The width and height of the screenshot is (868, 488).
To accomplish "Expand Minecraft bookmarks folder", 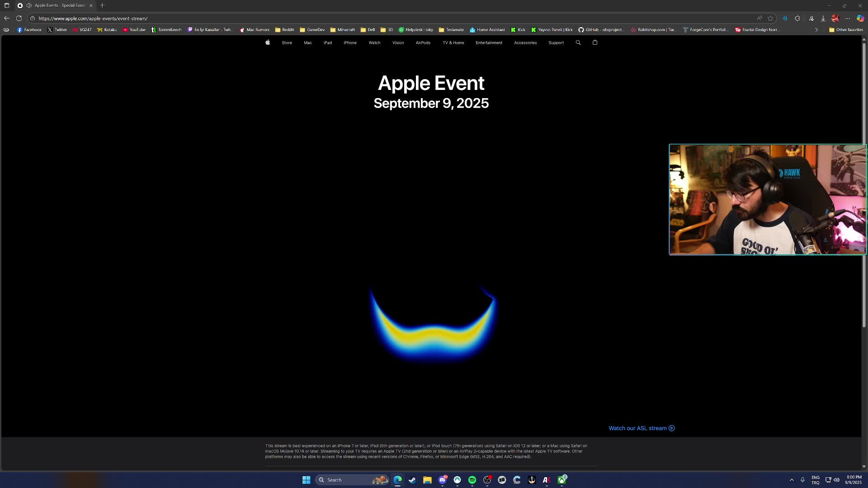I will (x=342, y=30).
